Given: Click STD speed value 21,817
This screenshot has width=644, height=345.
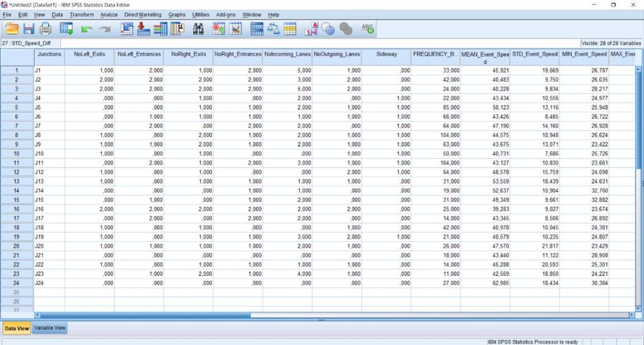Looking at the screenshot, I should (535, 246).
